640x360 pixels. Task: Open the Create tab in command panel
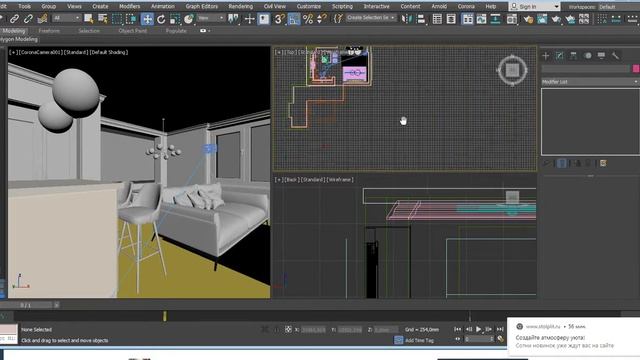(546, 56)
